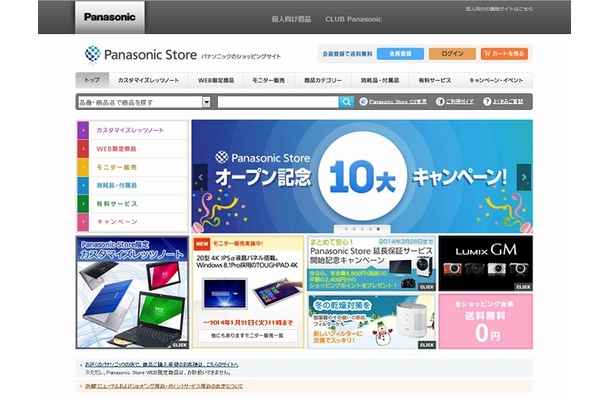Viewport: 610px width, 400px height.
Task: Open sidebar 消耗品・付属品 text link
Action: pyautogui.click(x=117, y=186)
